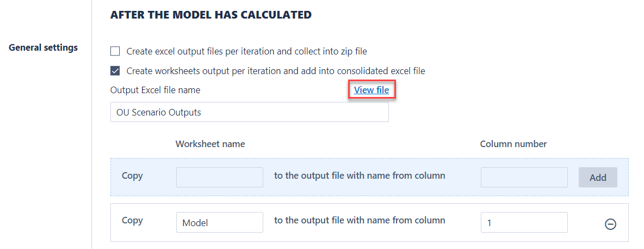Click the 'Output Excel file name' label
This screenshot has height=249, width=644.
pyautogui.click(x=155, y=90)
